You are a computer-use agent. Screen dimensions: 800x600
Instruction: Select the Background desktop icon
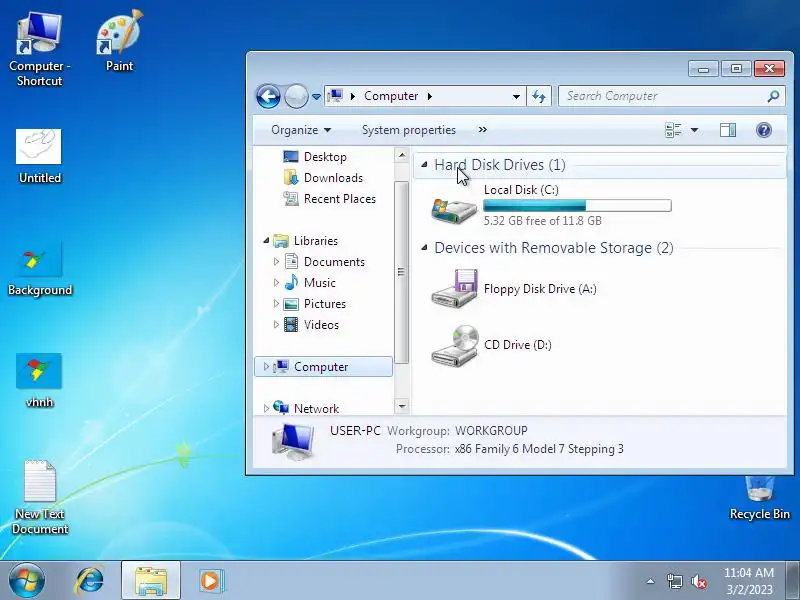(x=39, y=268)
